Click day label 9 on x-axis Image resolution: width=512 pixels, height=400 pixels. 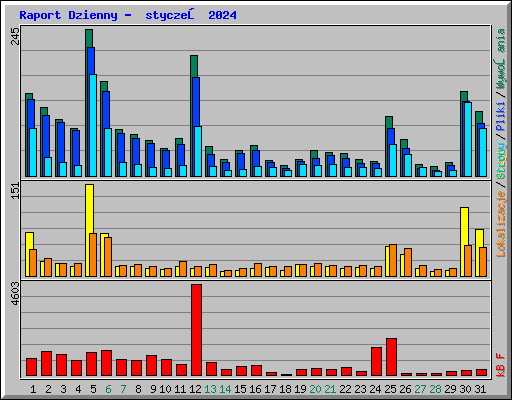153,389
